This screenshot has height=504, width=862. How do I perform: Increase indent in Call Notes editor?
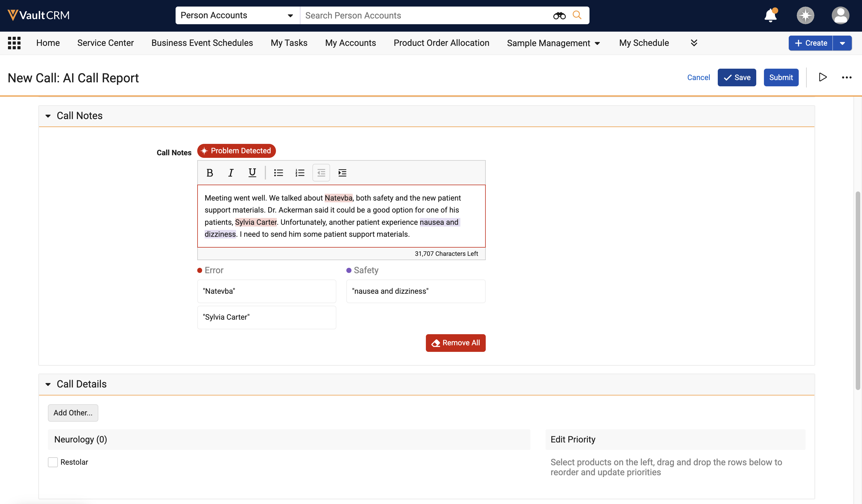pos(342,173)
